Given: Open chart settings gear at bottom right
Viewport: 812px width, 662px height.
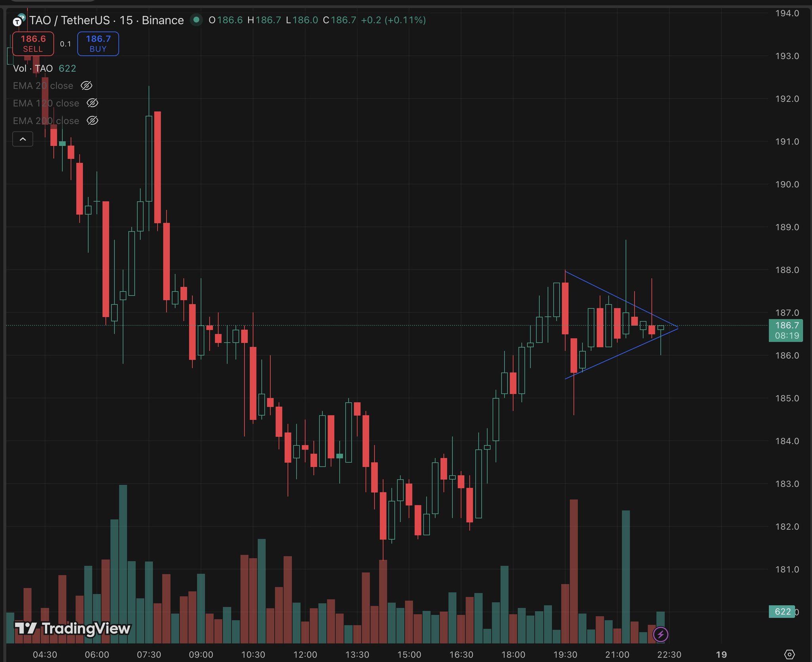Looking at the screenshot, I should click(789, 654).
